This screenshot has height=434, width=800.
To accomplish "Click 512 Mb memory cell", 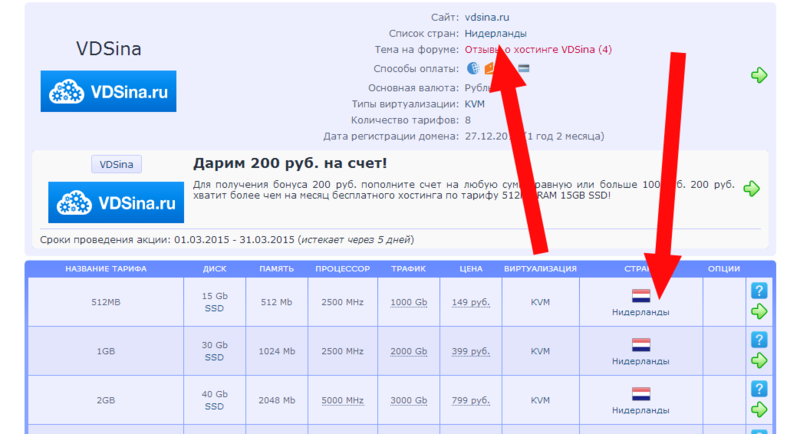I will click(277, 302).
